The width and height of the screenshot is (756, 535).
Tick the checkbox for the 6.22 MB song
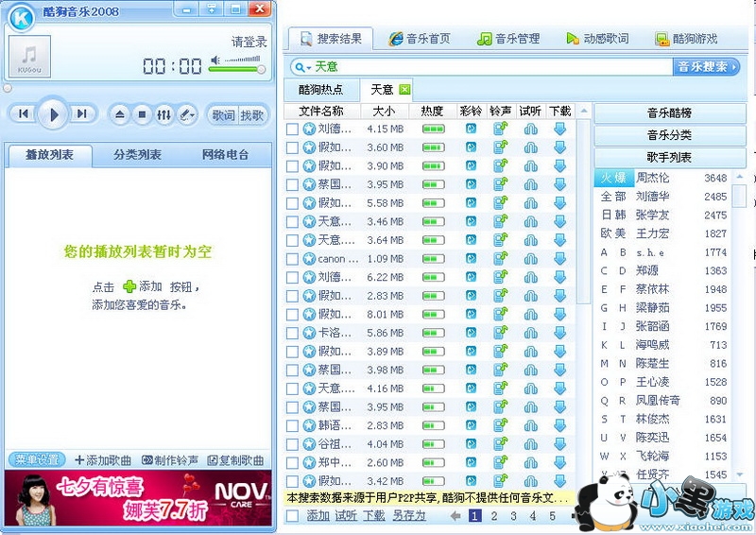292,277
